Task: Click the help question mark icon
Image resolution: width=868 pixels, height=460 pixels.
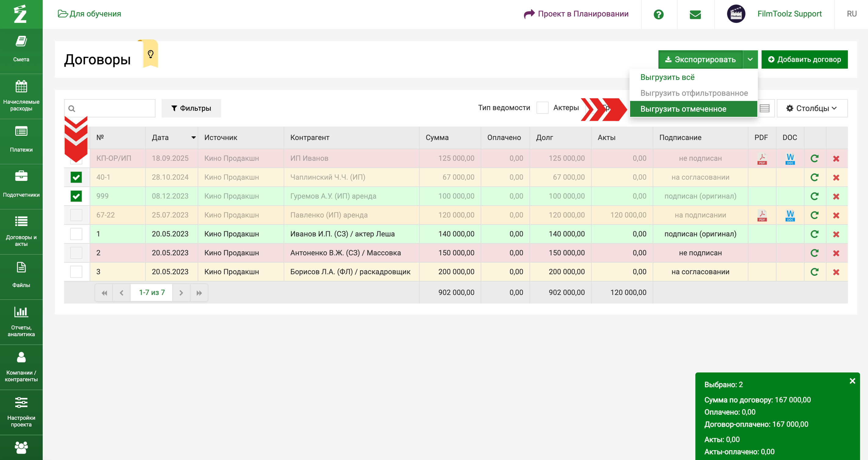Action: click(658, 14)
